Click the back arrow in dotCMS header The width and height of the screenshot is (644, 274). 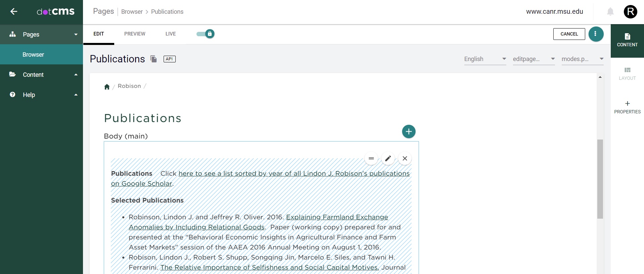[x=13, y=12]
